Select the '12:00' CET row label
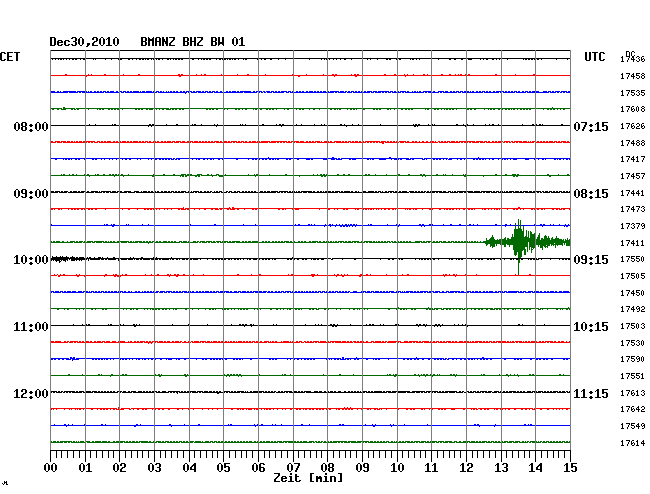650x494 pixels. point(31,393)
